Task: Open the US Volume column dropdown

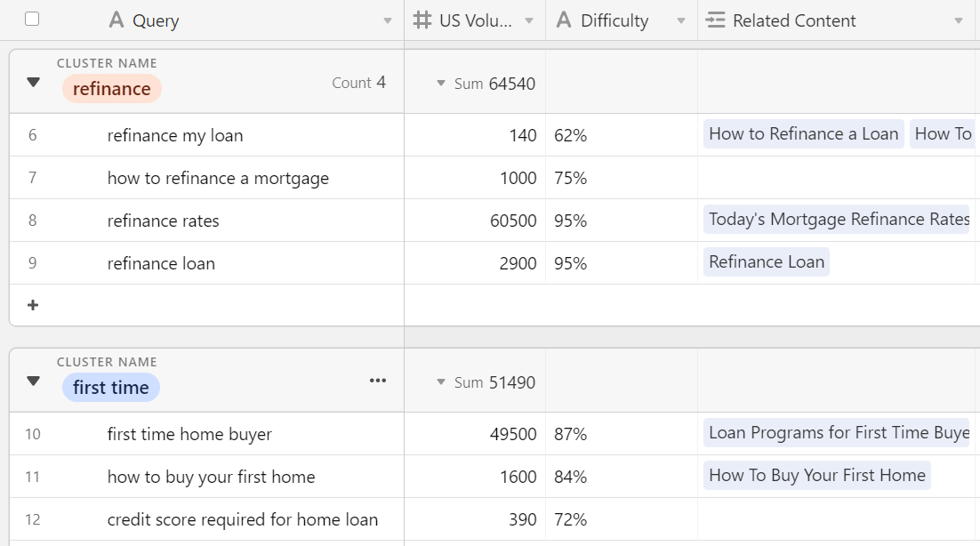Action: [530, 20]
